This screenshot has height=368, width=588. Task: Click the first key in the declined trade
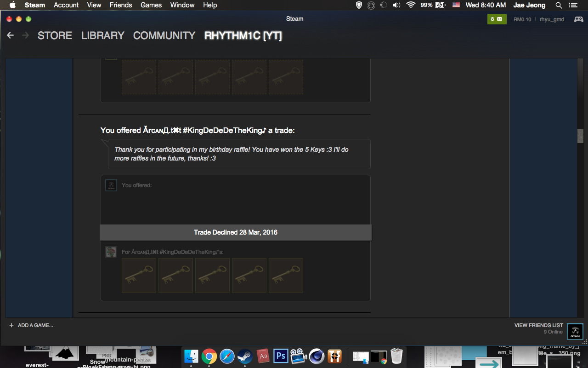(139, 275)
